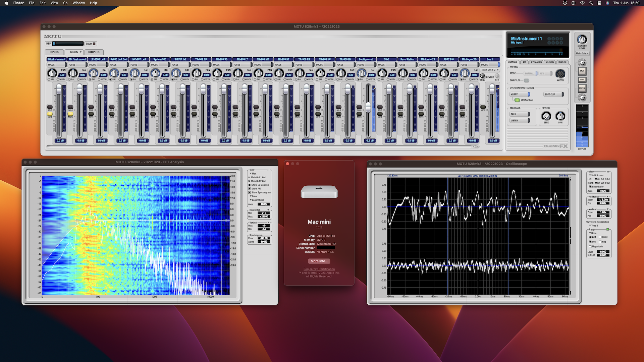
Task: Click the Boutique sub channel fader handle
Action: point(368,107)
